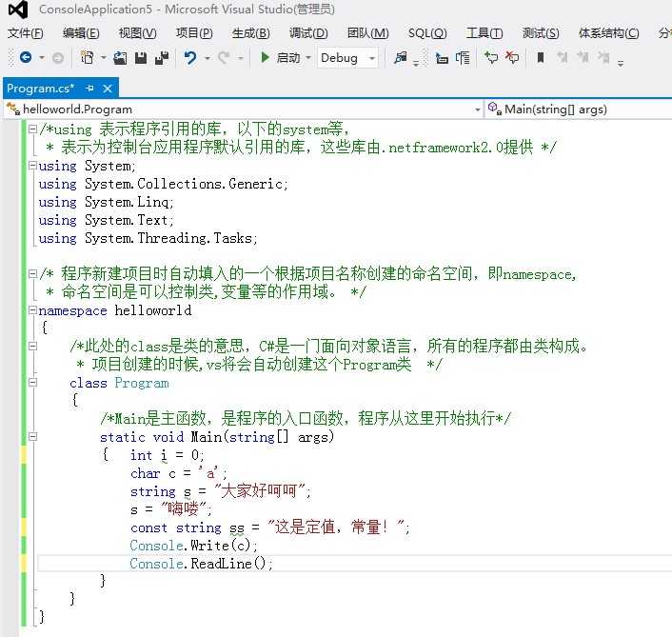
Task: Start debugging with the green play icon
Action: [265, 57]
